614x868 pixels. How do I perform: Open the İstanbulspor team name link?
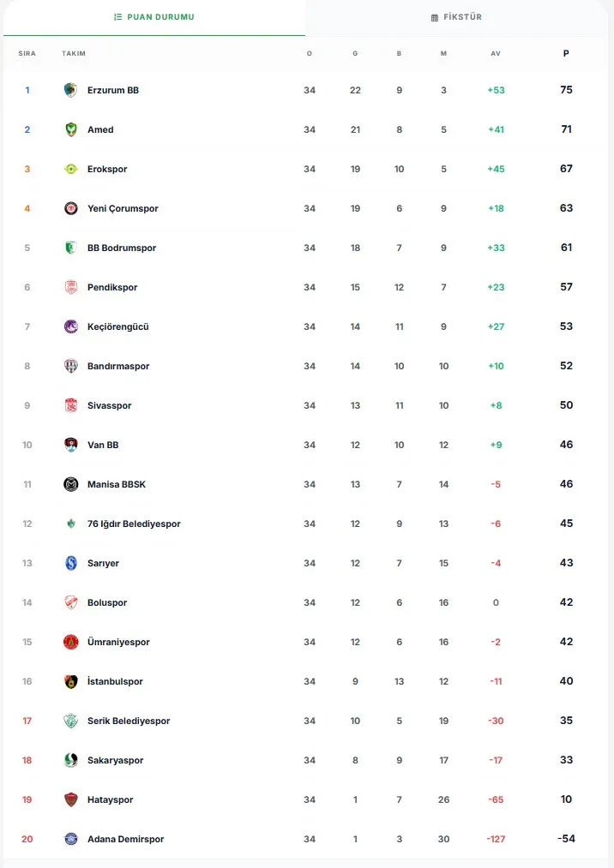(115, 681)
